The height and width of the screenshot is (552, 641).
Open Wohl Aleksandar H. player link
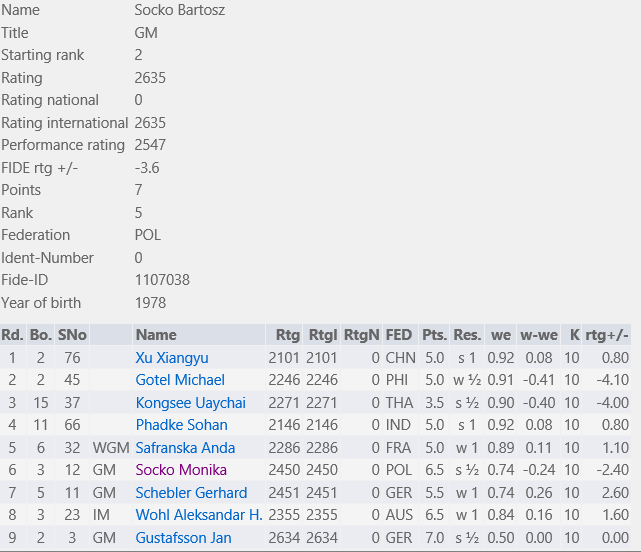199,515
